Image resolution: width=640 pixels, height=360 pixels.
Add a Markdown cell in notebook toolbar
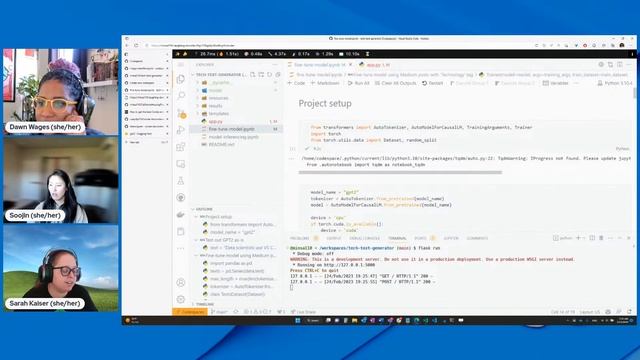325,83
